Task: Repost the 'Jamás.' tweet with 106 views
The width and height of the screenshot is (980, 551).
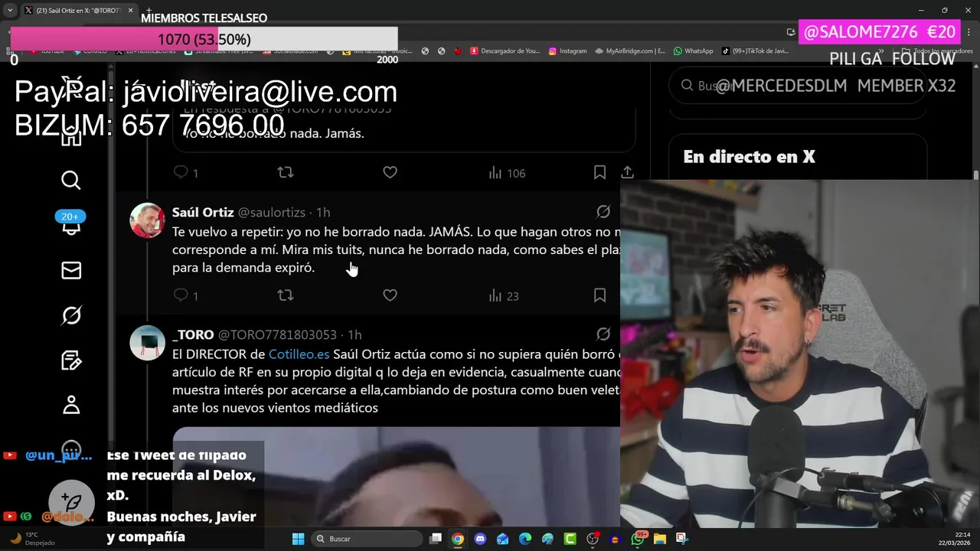Action: [x=286, y=172]
